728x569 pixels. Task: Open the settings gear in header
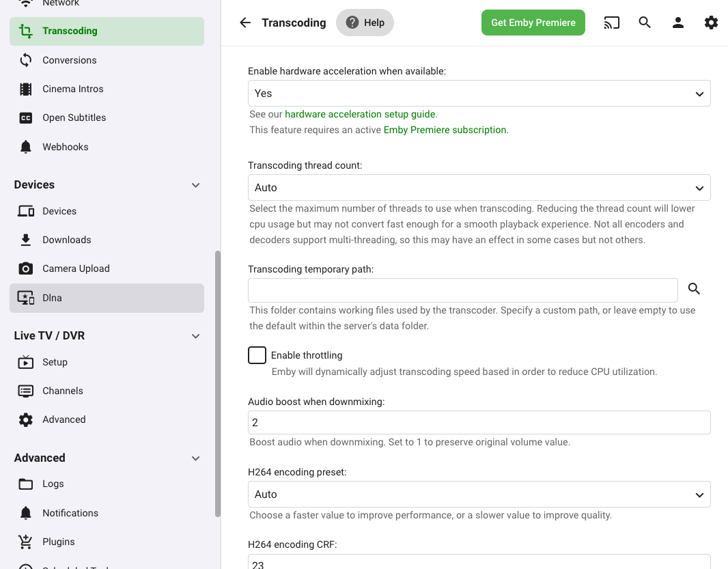[711, 23]
